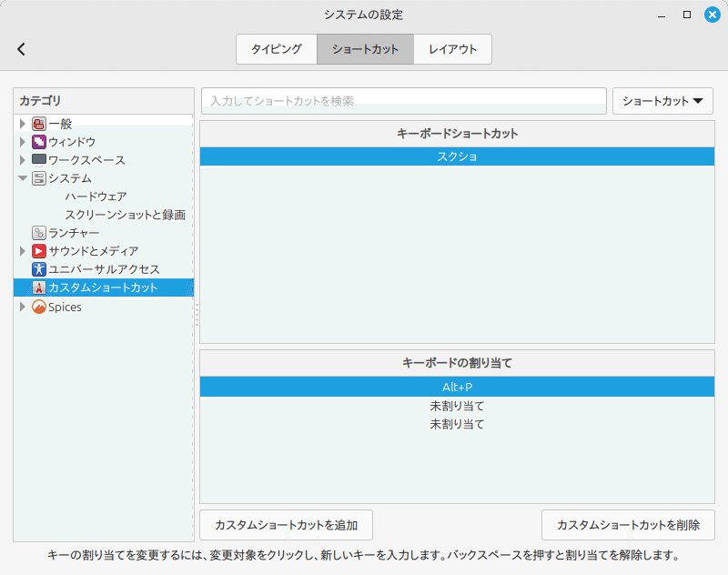Image resolution: width=728 pixels, height=575 pixels.
Task: Click カスタムショートカットを削除 button
Action: point(628,525)
